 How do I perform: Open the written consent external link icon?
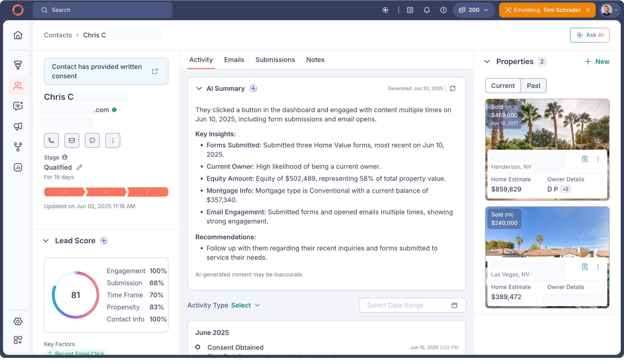[x=155, y=71]
